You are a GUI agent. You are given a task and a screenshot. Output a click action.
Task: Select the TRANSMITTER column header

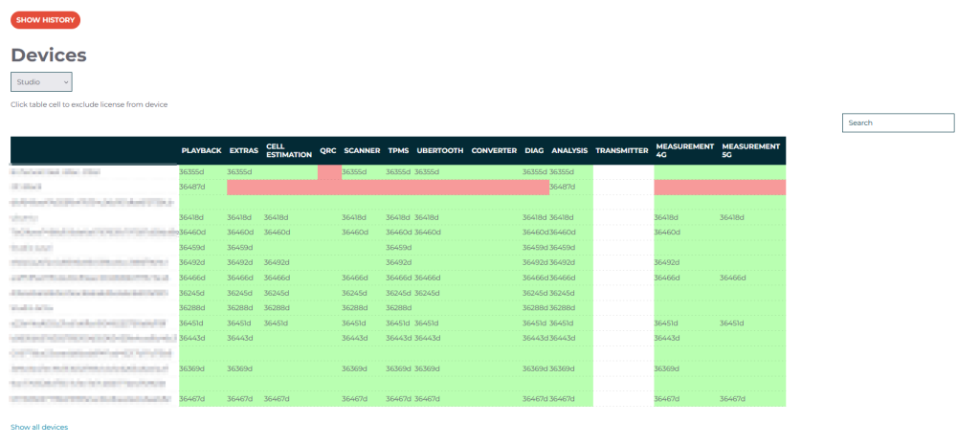click(622, 150)
